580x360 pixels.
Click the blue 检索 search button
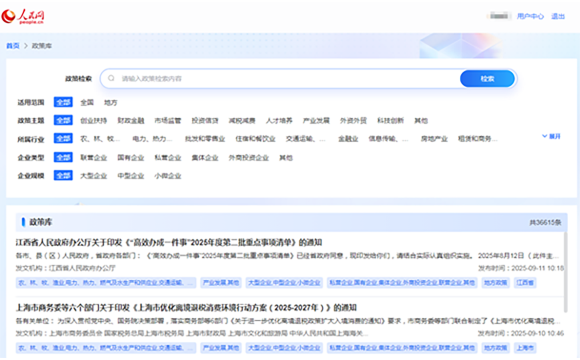click(487, 78)
